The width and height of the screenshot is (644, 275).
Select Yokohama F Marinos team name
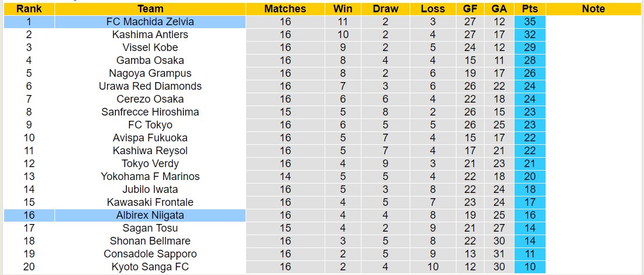point(150,176)
